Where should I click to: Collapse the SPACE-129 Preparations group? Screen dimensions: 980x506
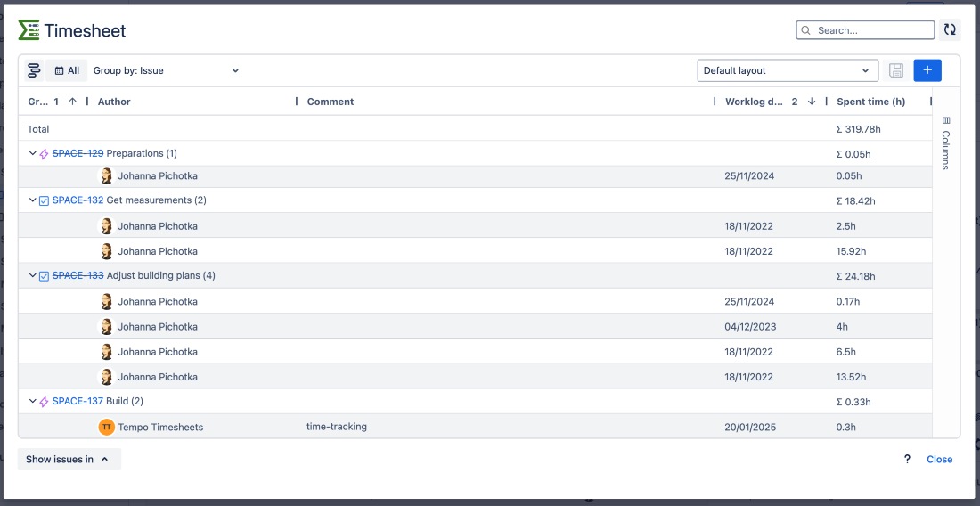32,153
